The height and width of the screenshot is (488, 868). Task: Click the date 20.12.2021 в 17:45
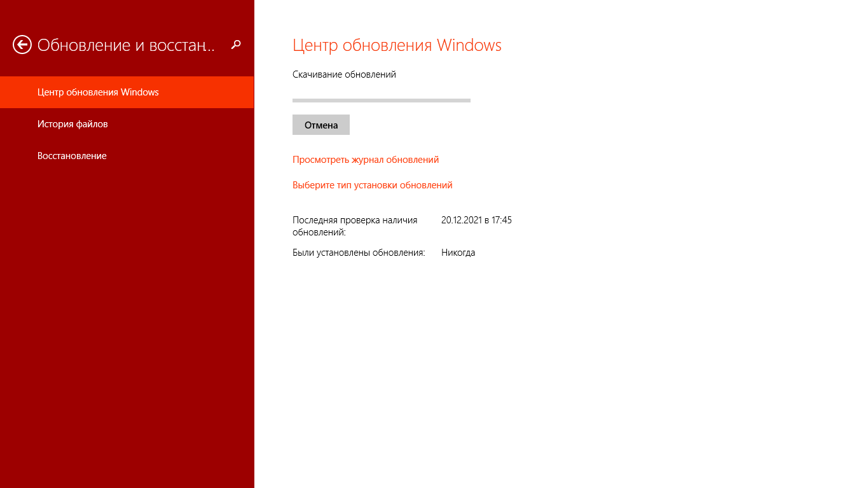(x=476, y=220)
